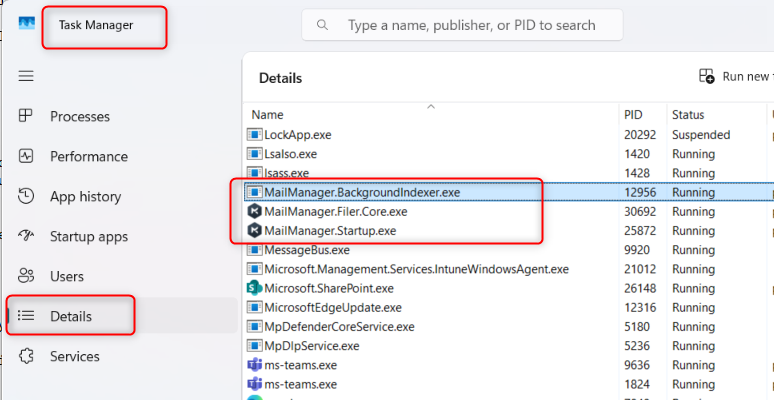774x400 pixels.
Task: Select the MailManager.BackgroundIndexer.exe row
Action: coord(362,192)
